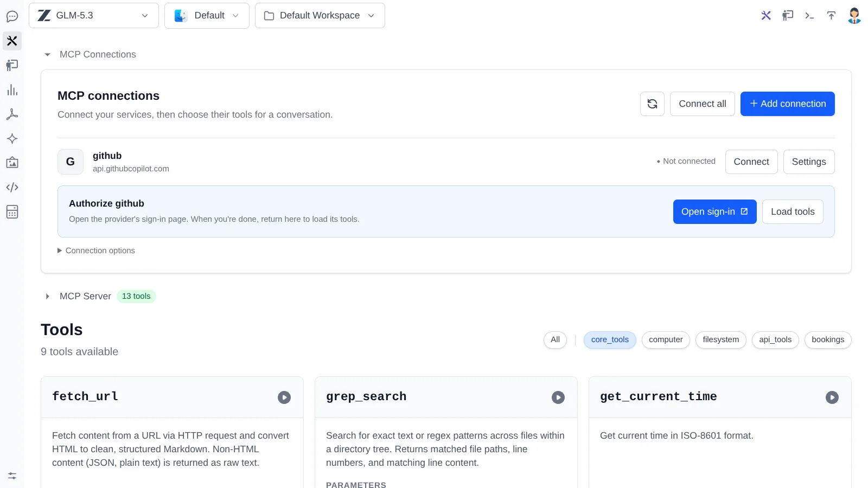Image resolution: width=868 pixels, height=488 pixels.
Task: Select the tools icon in left sidebar
Action: pyautogui.click(x=12, y=41)
